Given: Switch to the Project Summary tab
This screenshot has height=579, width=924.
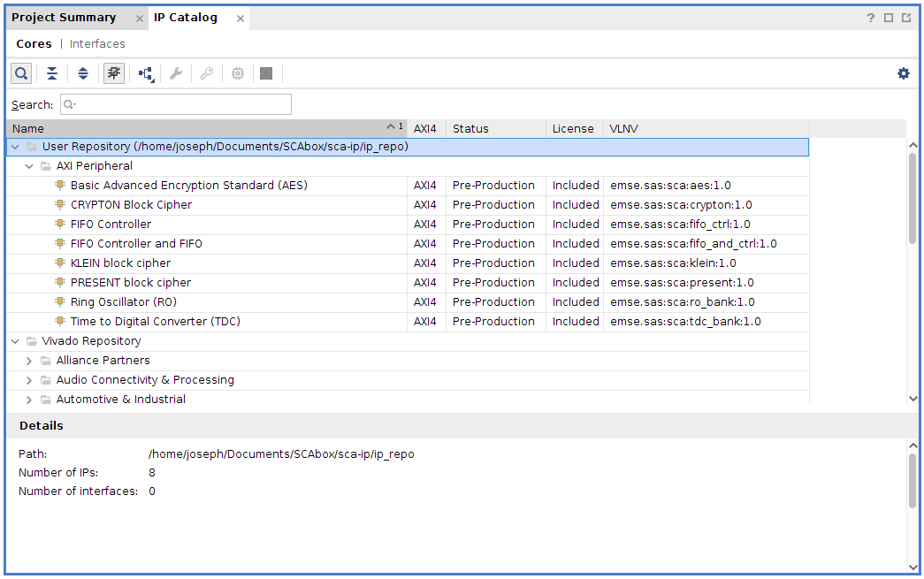Looking at the screenshot, I should click(64, 18).
